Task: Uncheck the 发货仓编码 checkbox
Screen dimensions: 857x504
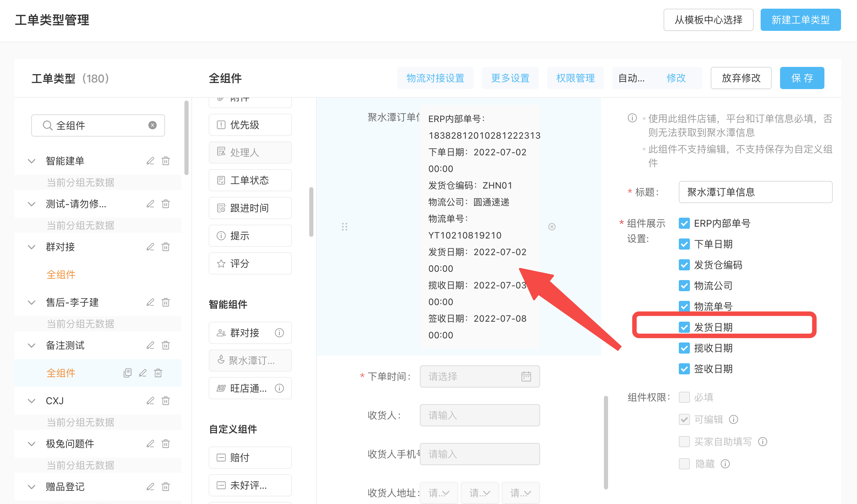Action: click(x=684, y=265)
